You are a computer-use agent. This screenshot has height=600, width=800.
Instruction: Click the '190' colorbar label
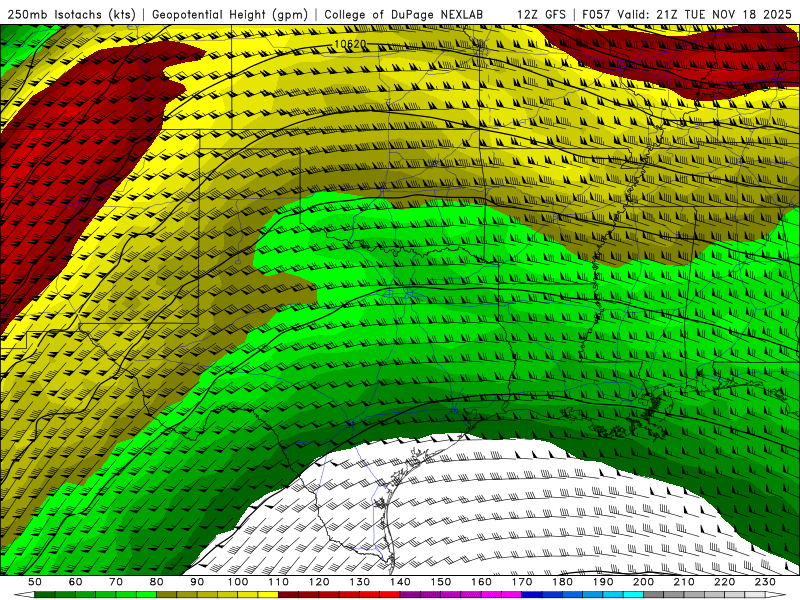(603, 582)
